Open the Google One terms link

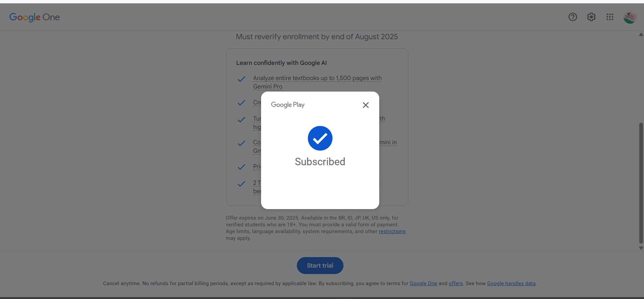(423, 283)
